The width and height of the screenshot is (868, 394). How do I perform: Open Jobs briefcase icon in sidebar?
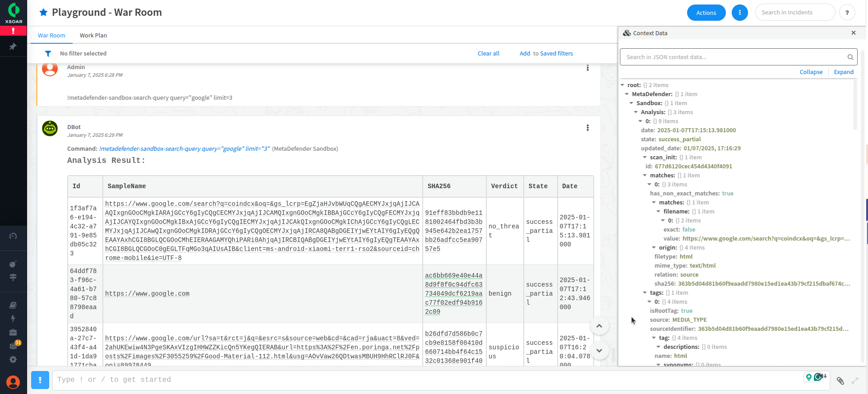[13, 332]
